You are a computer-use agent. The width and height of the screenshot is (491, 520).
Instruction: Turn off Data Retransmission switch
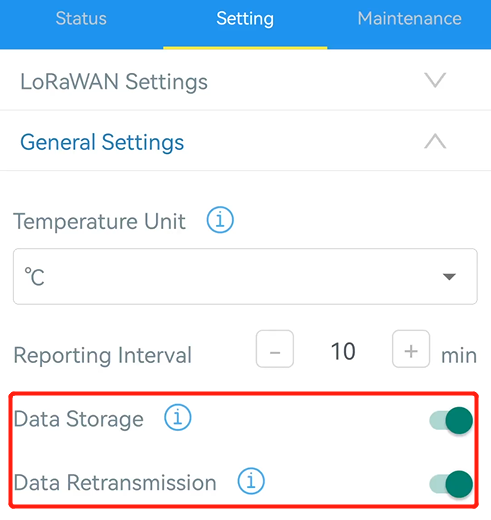[x=451, y=484]
